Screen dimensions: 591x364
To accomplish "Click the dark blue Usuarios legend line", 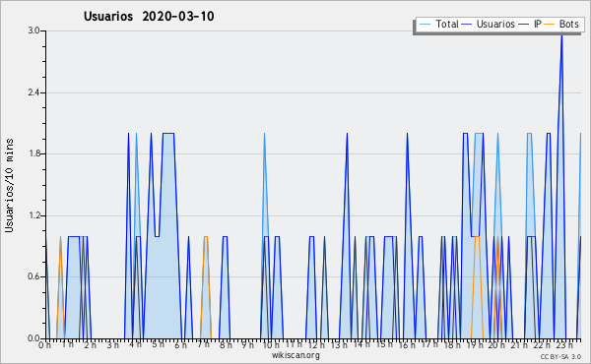I will coord(467,25).
